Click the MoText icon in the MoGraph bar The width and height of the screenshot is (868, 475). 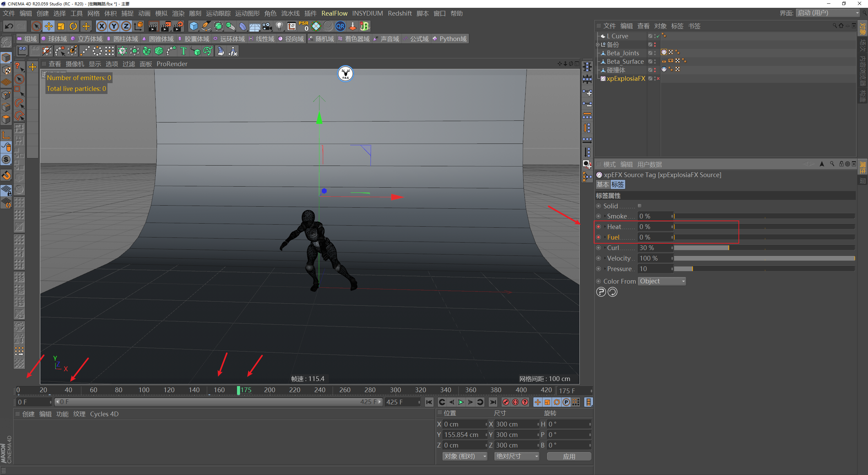(x=183, y=51)
